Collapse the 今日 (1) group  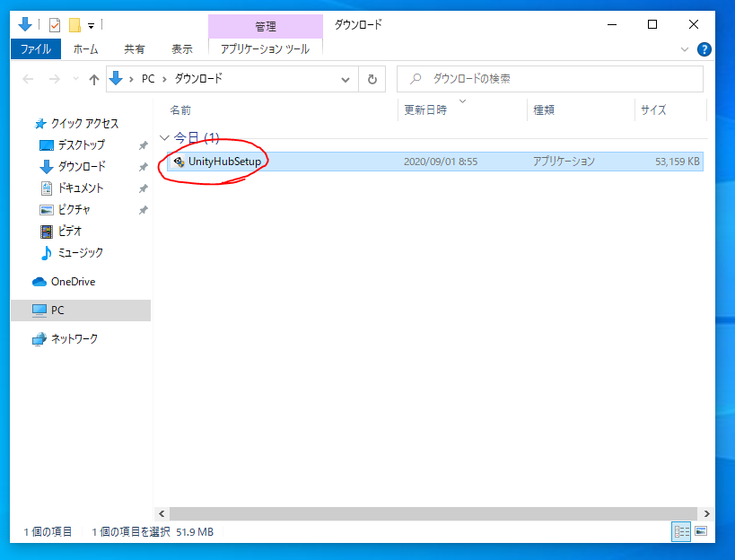tap(164, 138)
